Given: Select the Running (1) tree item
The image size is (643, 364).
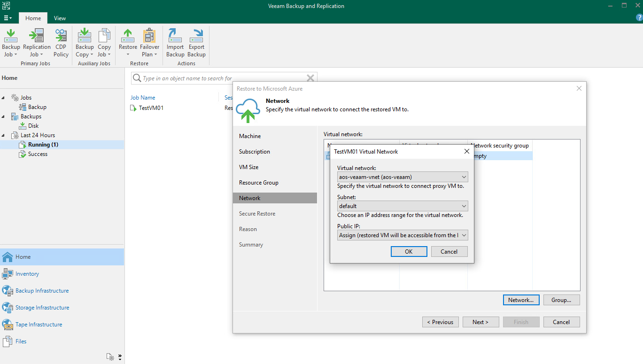Looking at the screenshot, I should coord(43,145).
